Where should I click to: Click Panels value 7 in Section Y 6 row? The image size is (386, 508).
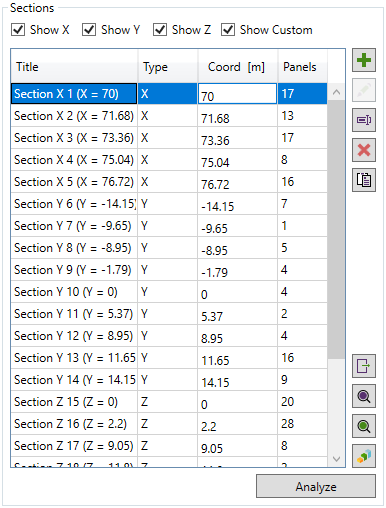pos(303,204)
